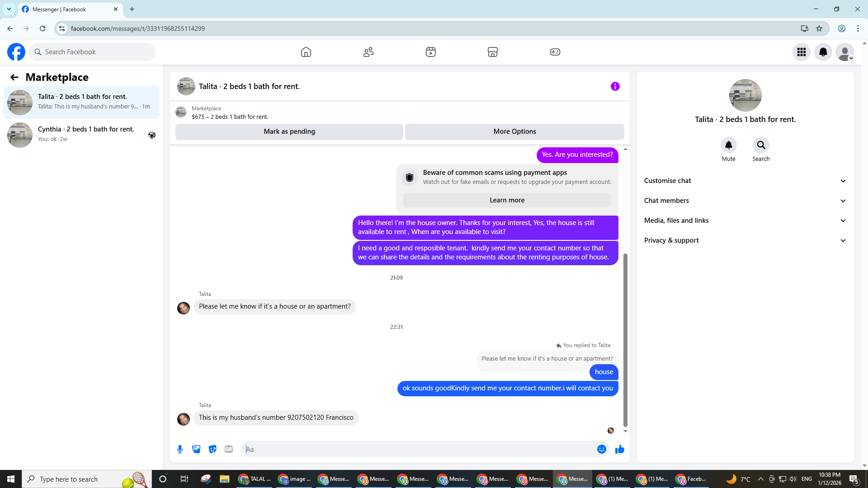Click Mark as pending
Image resolution: width=868 pixels, height=488 pixels.
[289, 131]
